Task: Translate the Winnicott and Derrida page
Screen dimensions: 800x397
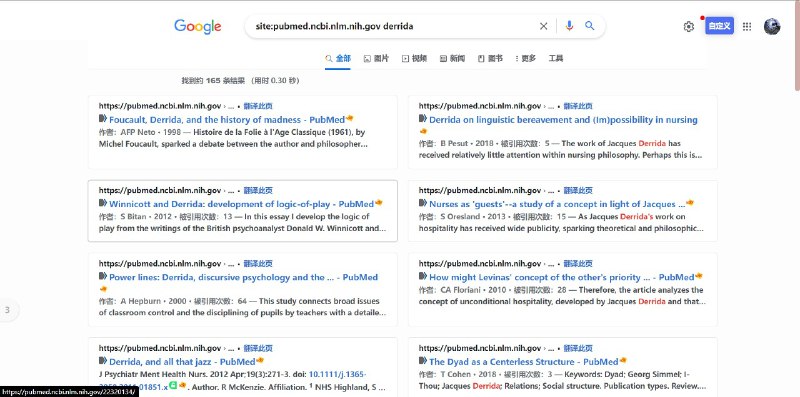Action: [258, 190]
